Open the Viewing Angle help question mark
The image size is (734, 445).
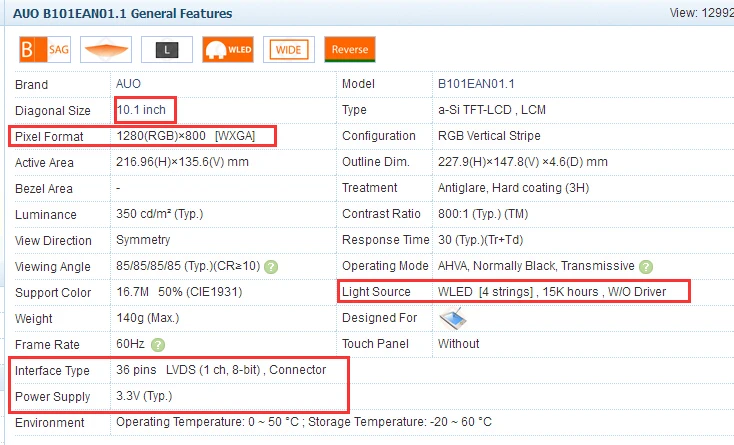pyautogui.click(x=271, y=267)
